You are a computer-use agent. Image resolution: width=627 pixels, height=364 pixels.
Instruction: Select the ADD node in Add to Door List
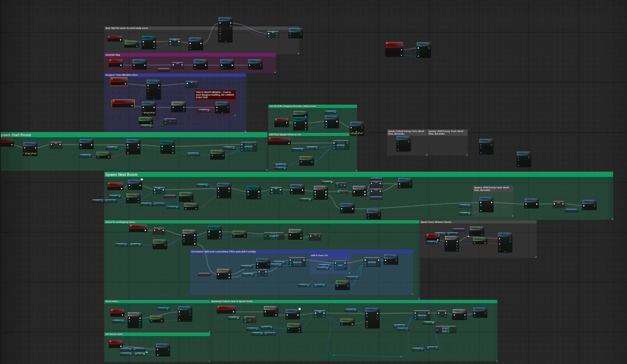340,265
